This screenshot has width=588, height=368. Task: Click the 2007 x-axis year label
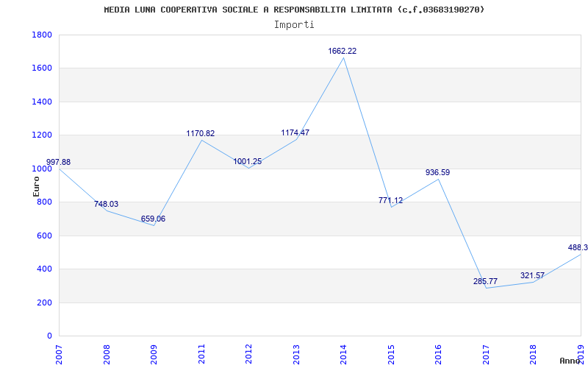point(60,354)
